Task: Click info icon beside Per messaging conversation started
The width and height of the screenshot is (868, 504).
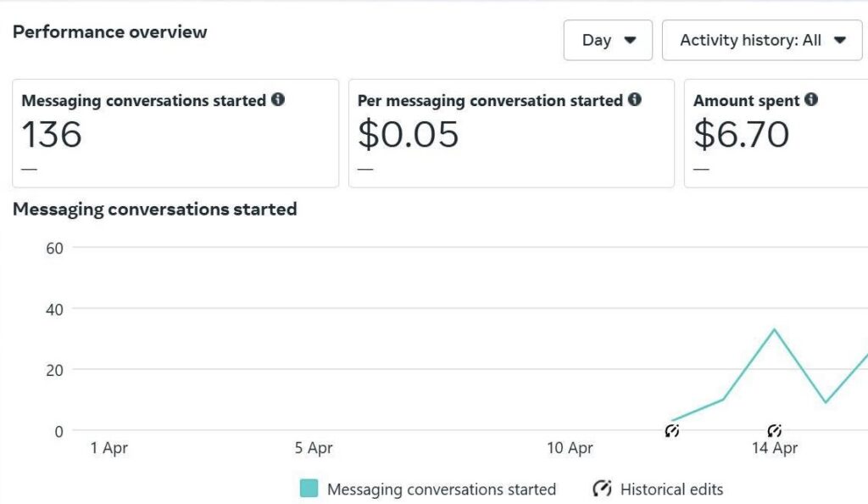Action: (x=635, y=99)
